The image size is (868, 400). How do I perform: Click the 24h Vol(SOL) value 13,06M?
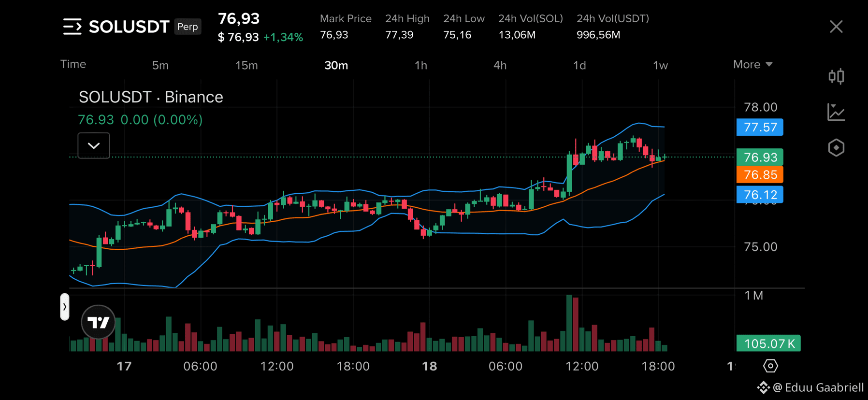coord(517,35)
